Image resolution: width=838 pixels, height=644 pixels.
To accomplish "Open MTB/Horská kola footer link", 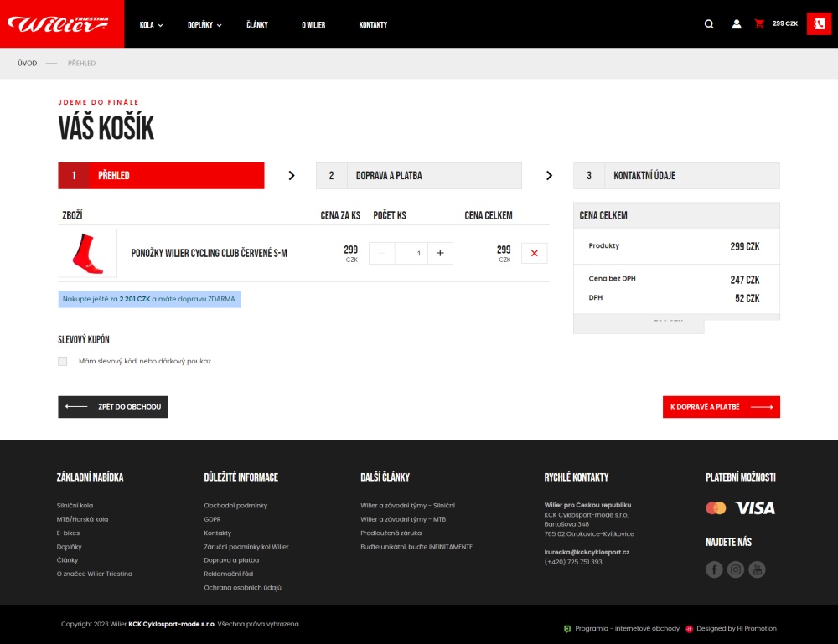I will click(x=82, y=519).
